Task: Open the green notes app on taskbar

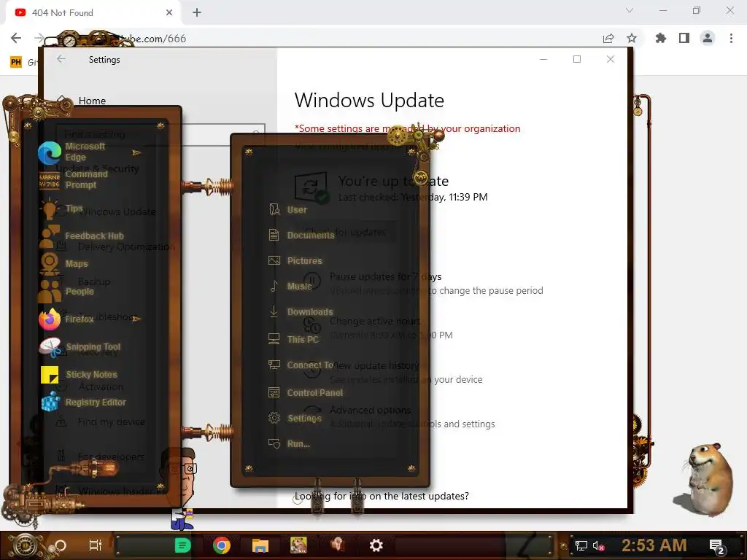Action: pos(182,545)
